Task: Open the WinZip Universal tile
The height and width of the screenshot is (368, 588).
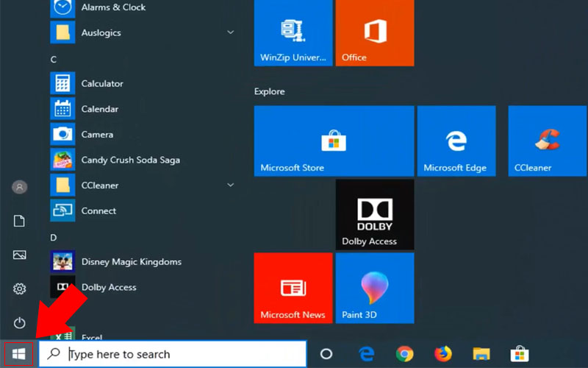Action: tap(293, 33)
